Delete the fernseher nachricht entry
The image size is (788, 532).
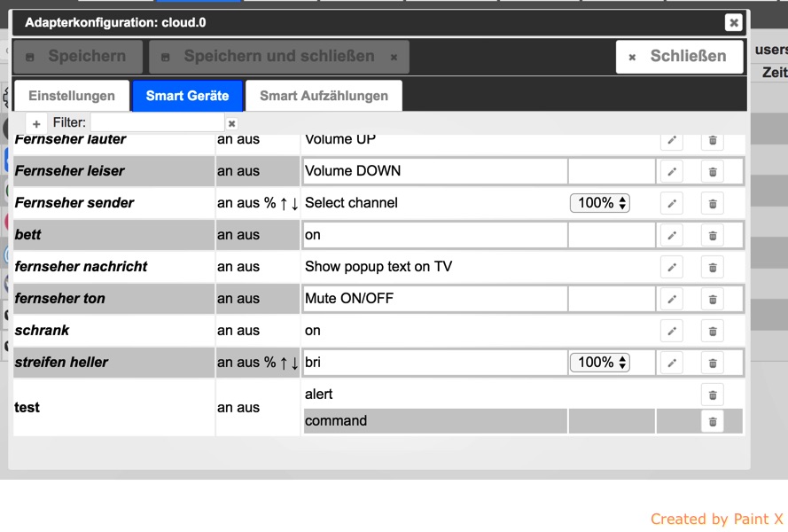click(x=713, y=267)
